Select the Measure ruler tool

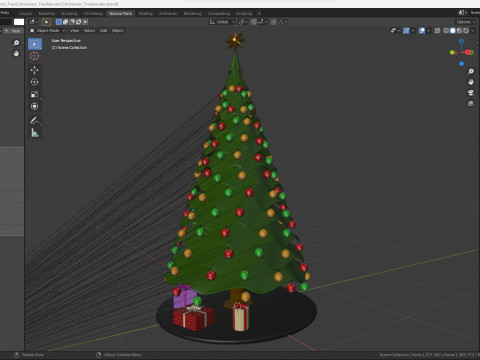click(35, 133)
